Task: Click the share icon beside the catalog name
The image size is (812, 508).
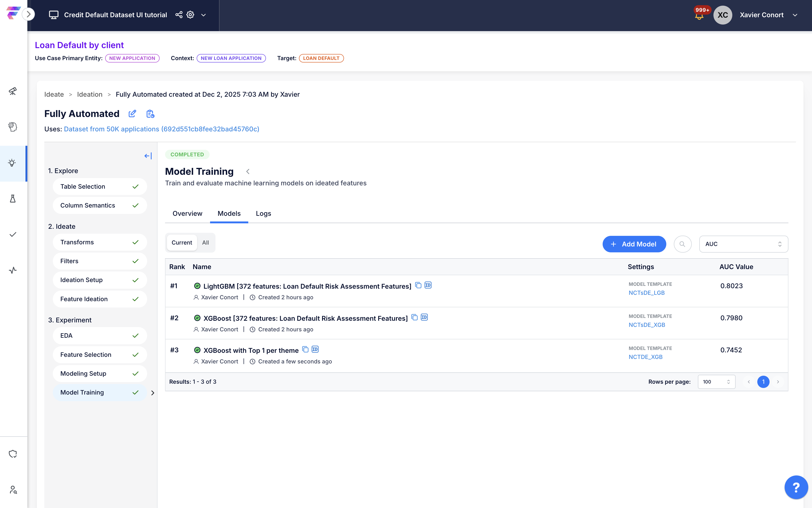Action: pos(179,15)
